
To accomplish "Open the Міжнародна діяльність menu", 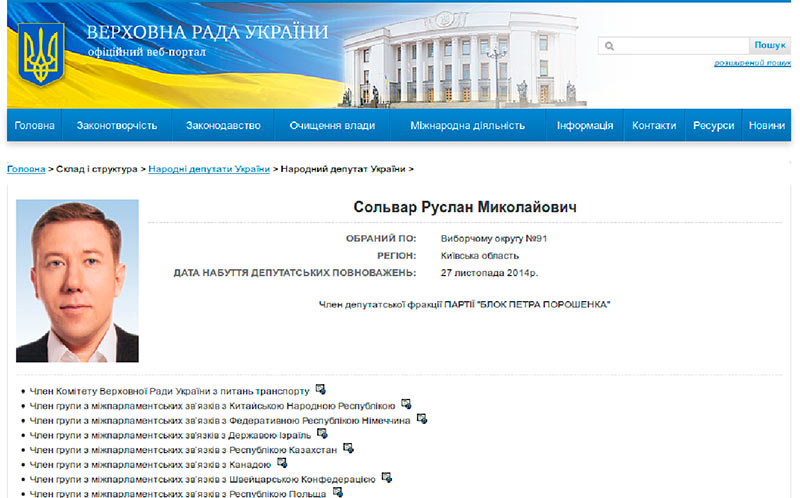I will pyautogui.click(x=467, y=125).
